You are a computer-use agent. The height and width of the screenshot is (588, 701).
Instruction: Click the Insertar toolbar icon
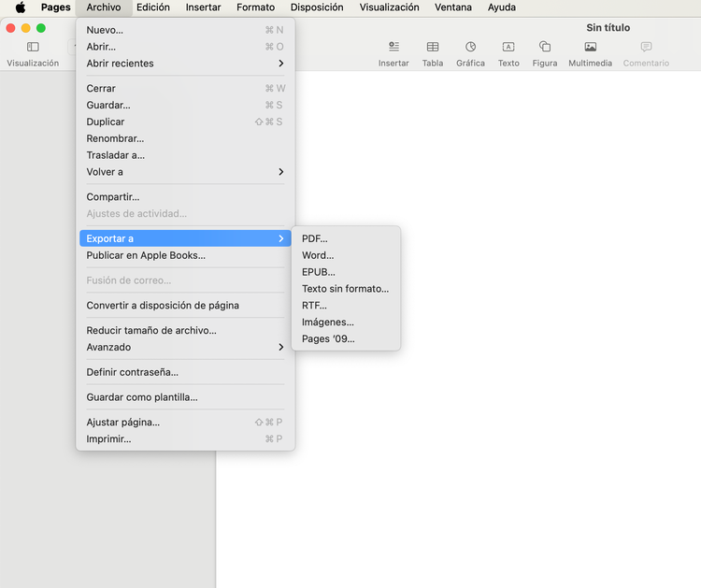pyautogui.click(x=393, y=47)
